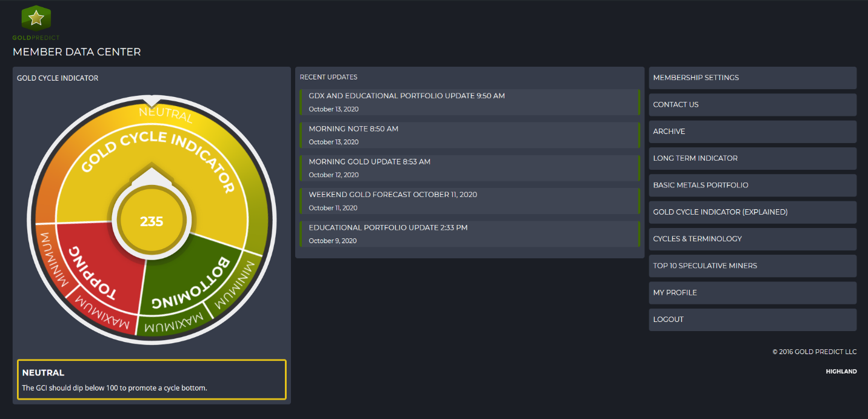Viewport: 868px width, 419px height.
Task: Click the 2016 Gold Predict LLC copyright text
Action: click(814, 352)
